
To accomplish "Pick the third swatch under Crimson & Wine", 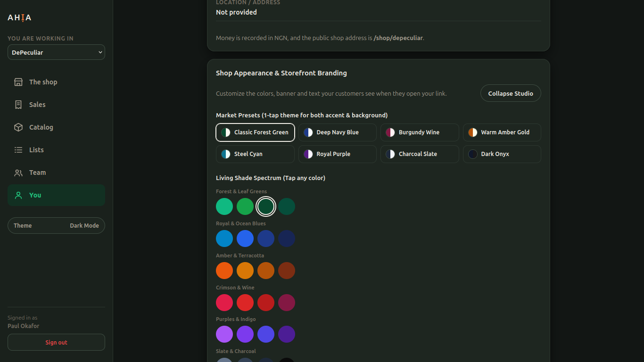I will coord(266,303).
